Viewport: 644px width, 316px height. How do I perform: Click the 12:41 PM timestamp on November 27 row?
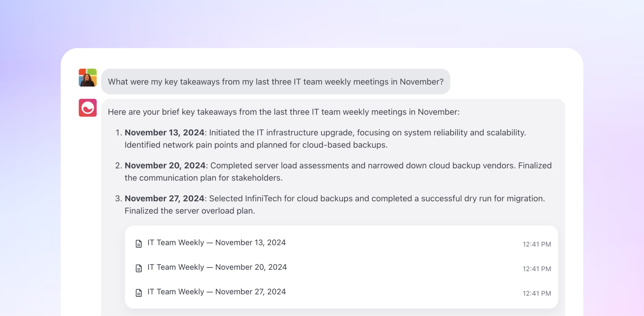click(537, 293)
